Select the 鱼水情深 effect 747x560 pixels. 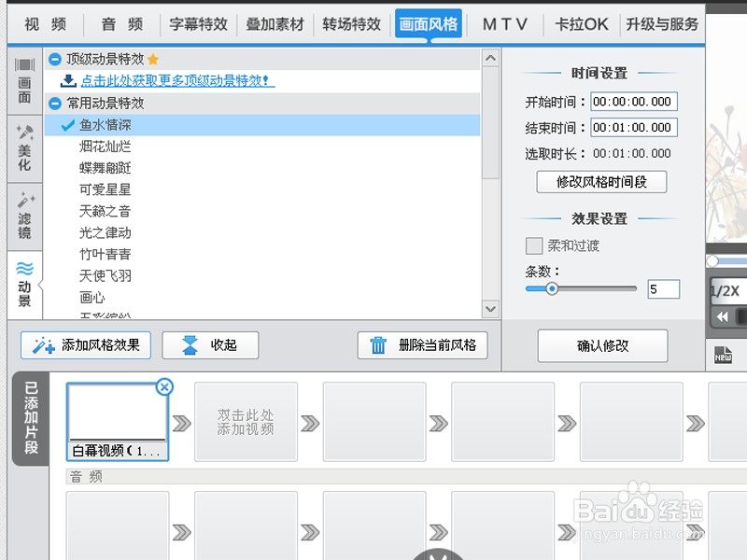pyautogui.click(x=262, y=125)
